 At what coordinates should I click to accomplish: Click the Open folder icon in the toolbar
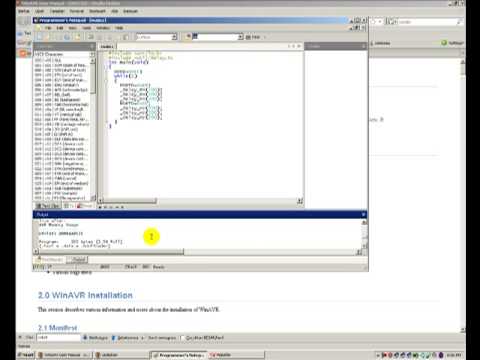48,37
